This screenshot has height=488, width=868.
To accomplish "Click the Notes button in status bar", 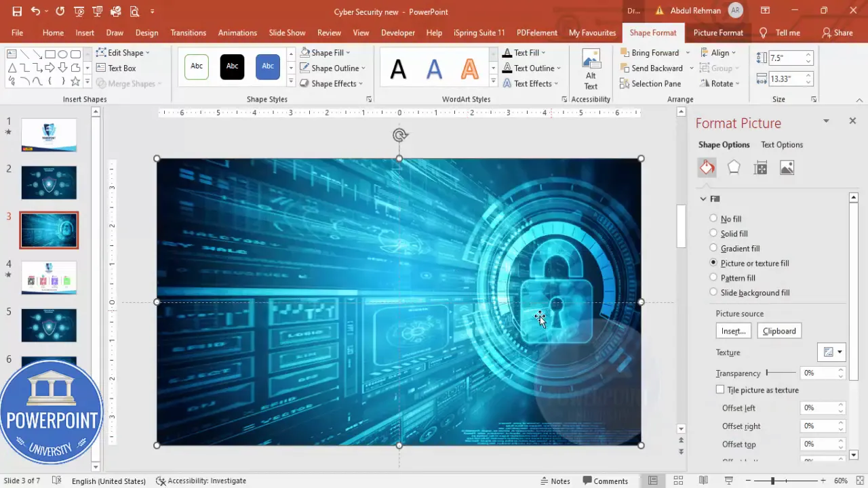I will pos(555,481).
